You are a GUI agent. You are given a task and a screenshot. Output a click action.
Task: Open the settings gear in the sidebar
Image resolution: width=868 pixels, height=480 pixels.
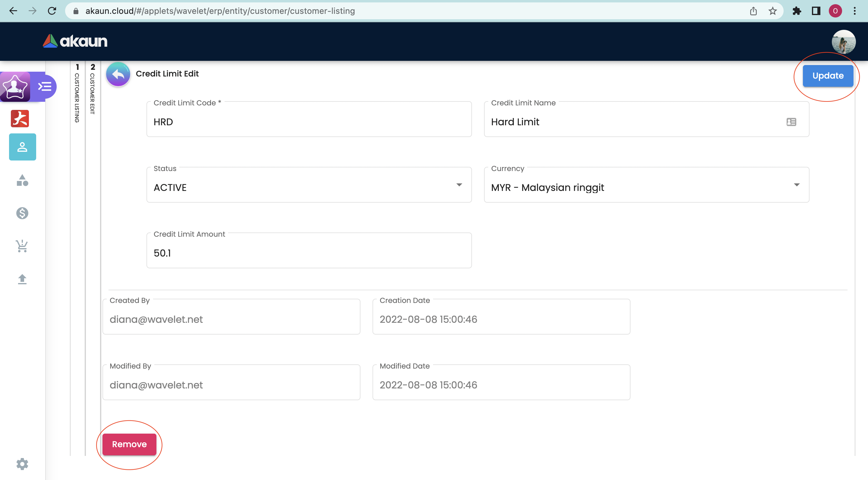click(22, 464)
